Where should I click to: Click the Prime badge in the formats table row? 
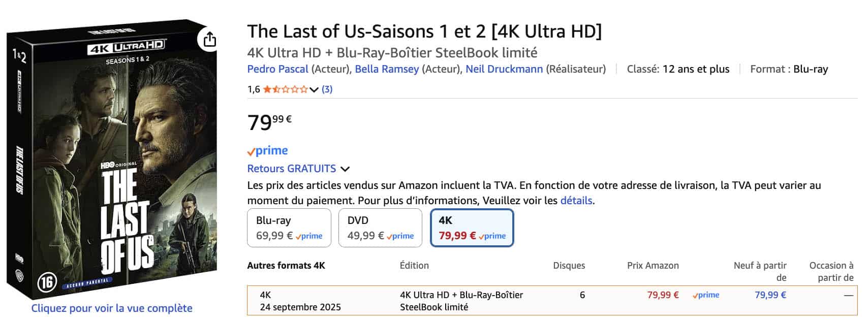pyautogui.click(x=706, y=295)
